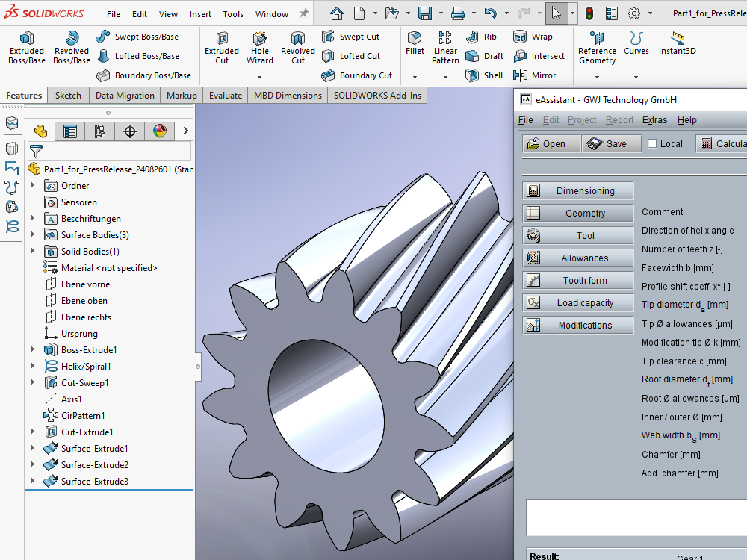The width and height of the screenshot is (747, 560).
Task: Open the Extras menu in eAssistant
Action: pyautogui.click(x=654, y=120)
